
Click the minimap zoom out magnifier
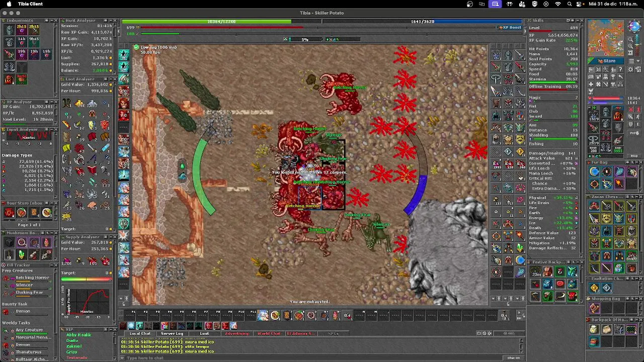tap(631, 40)
